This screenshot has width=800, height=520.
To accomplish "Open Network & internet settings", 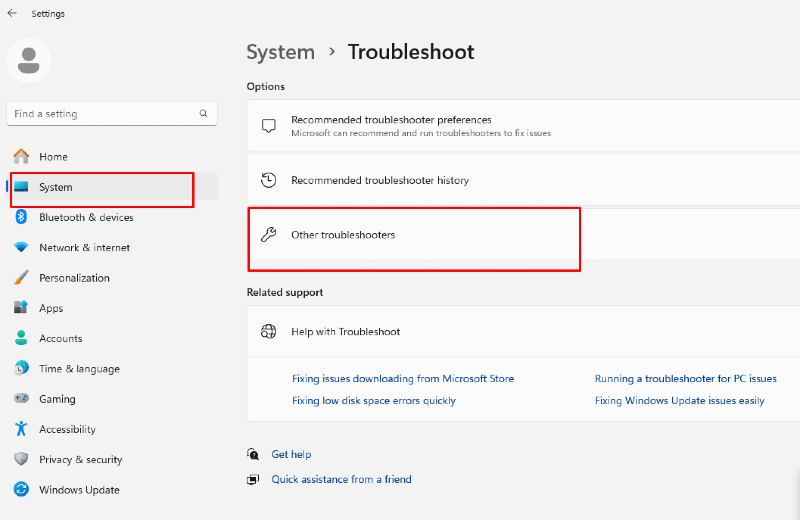I will pyautogui.click(x=112, y=247).
